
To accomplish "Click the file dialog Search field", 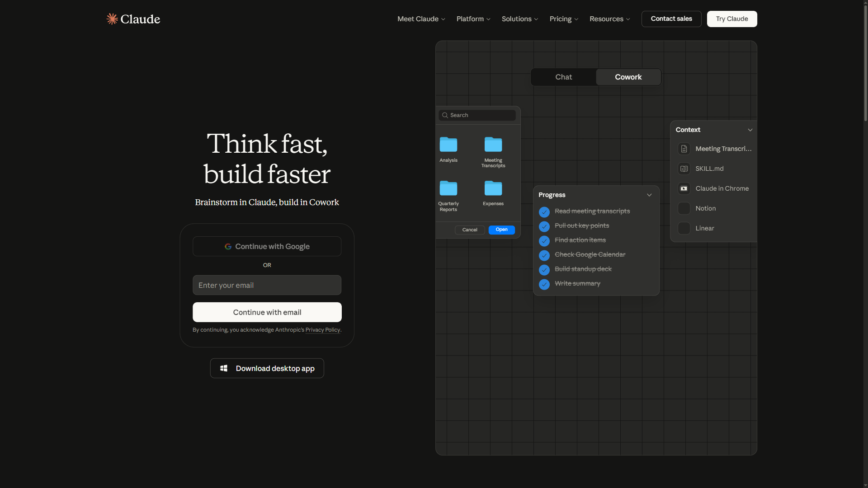I will pos(477,115).
